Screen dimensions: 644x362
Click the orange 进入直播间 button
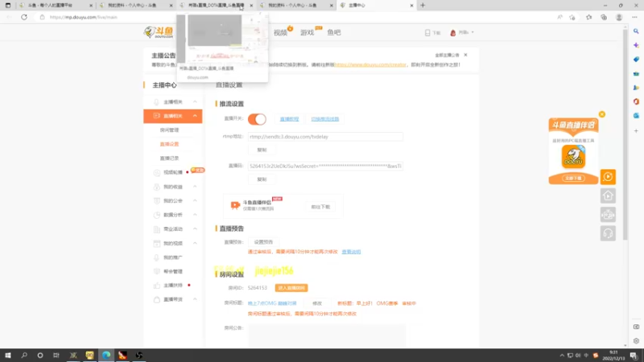click(291, 288)
